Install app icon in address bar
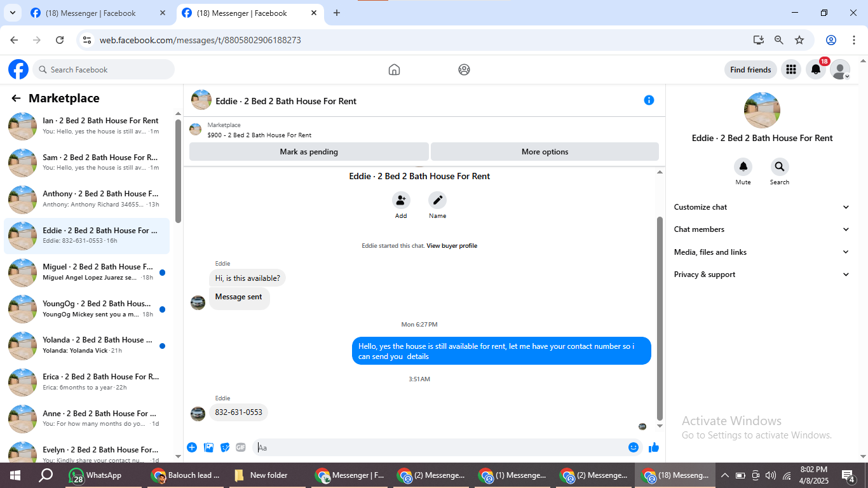The width and height of the screenshot is (868, 488). click(x=759, y=40)
